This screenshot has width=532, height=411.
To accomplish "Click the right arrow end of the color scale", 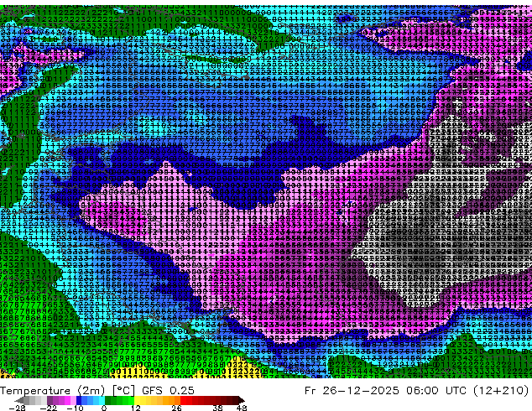I will pyautogui.click(x=241, y=400).
